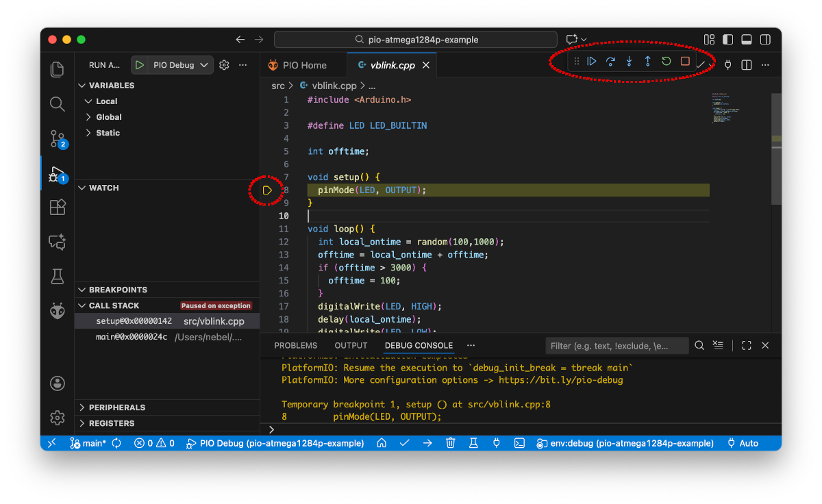Step out of the current function
Viewport: 822px width, 504px height.
(x=647, y=62)
